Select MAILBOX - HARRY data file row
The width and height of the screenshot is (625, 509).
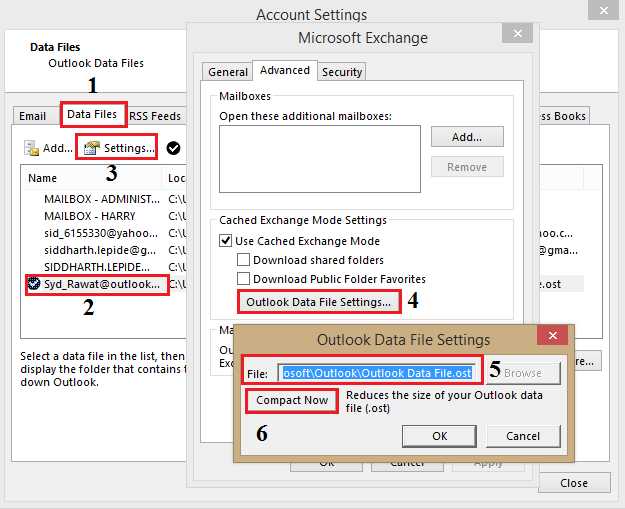click(x=103, y=216)
